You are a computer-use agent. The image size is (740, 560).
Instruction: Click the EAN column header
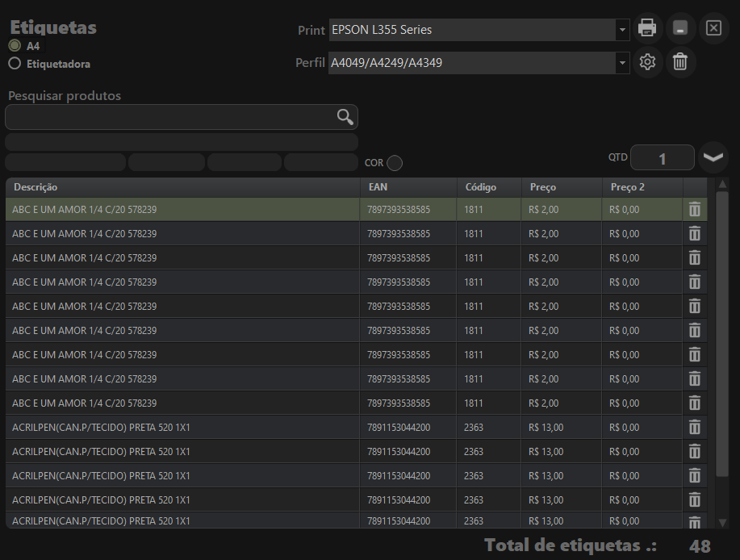(x=378, y=187)
